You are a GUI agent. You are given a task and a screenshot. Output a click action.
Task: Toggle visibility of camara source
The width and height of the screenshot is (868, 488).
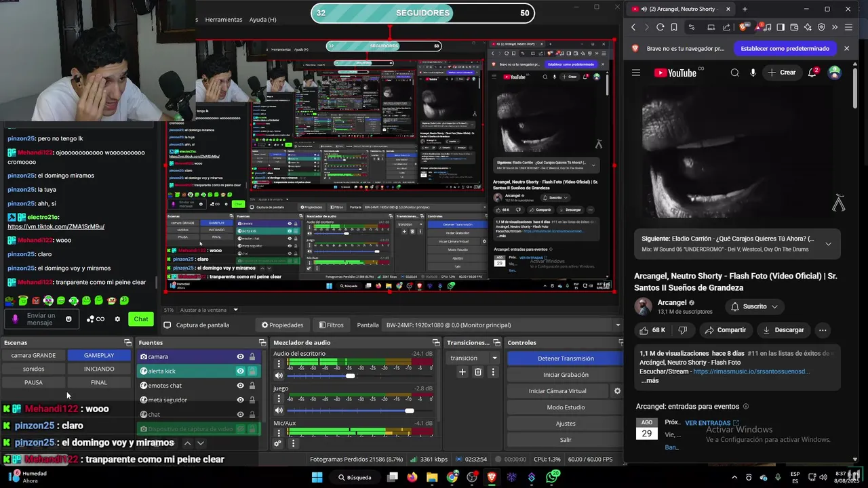[x=240, y=357]
